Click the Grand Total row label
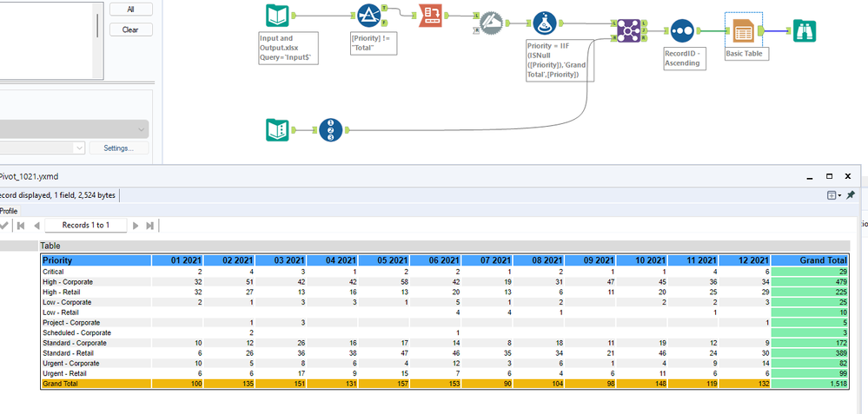The image size is (868, 414). click(60, 383)
